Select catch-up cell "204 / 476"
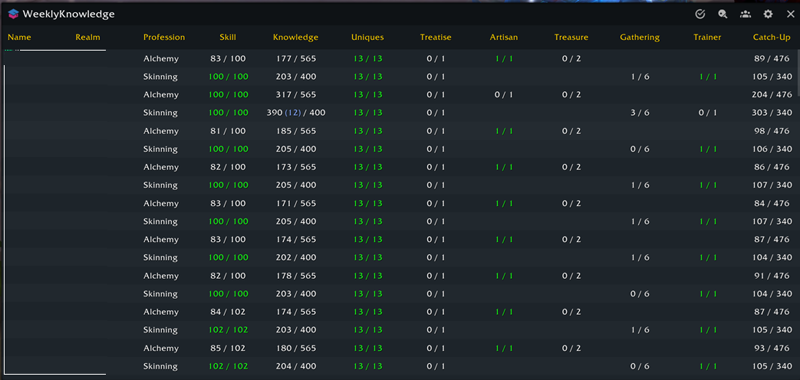Image resolution: width=800 pixels, height=380 pixels. click(772, 95)
